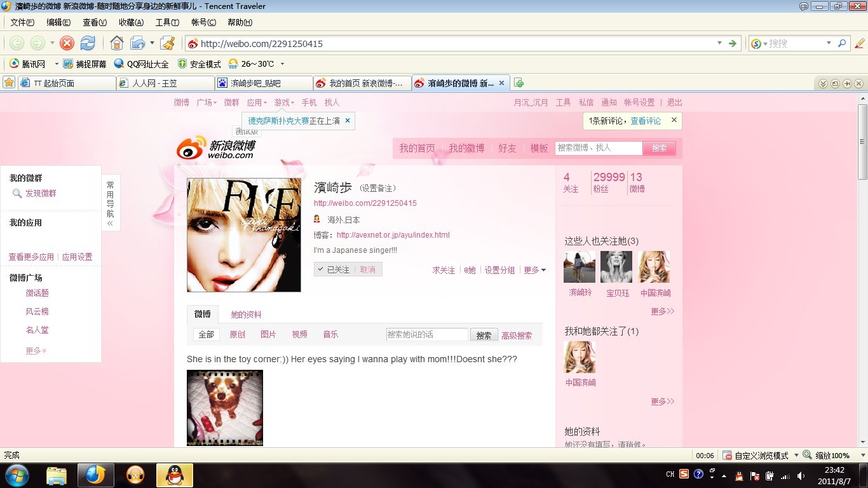868x488 pixels.
Task: Click the QQ penguin taskbar button
Action: click(175, 475)
